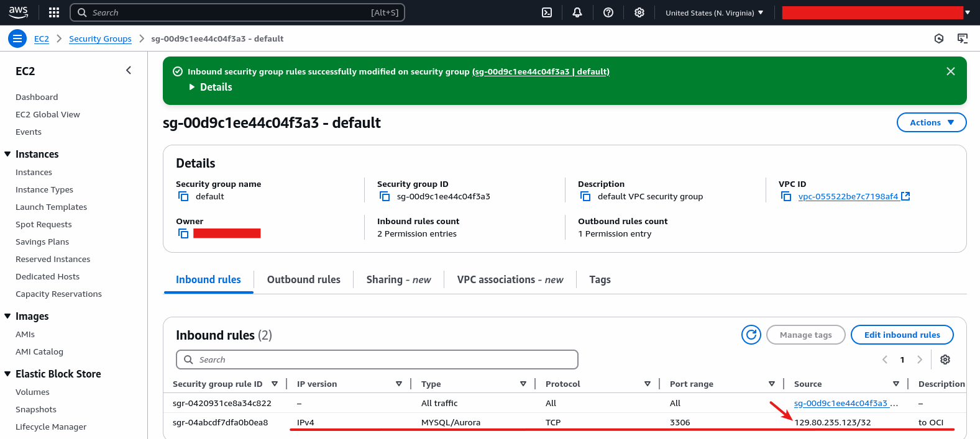This screenshot has width=980, height=439.
Task: Switch to the Outbound rules tab
Action: point(303,279)
